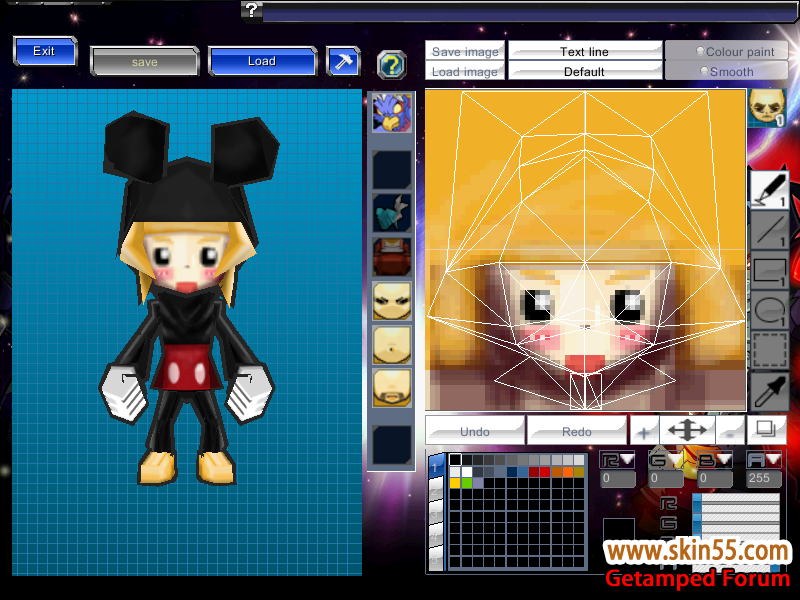Click the Text line button
This screenshot has height=600, width=800.
(585, 51)
